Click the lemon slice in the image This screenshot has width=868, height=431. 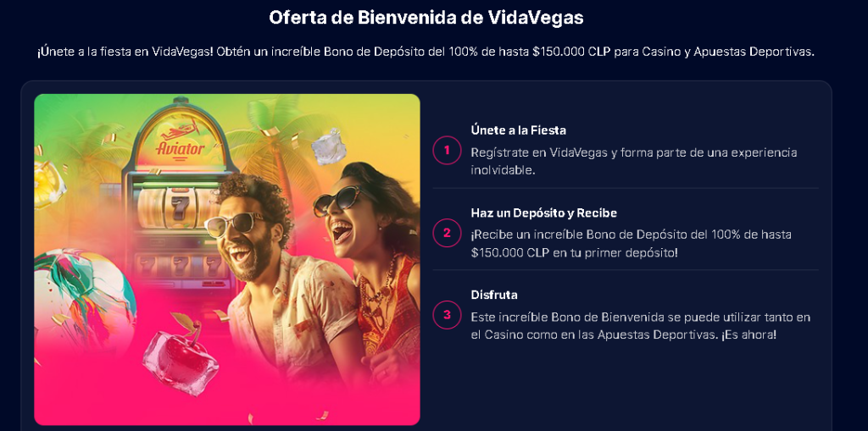(x=48, y=183)
